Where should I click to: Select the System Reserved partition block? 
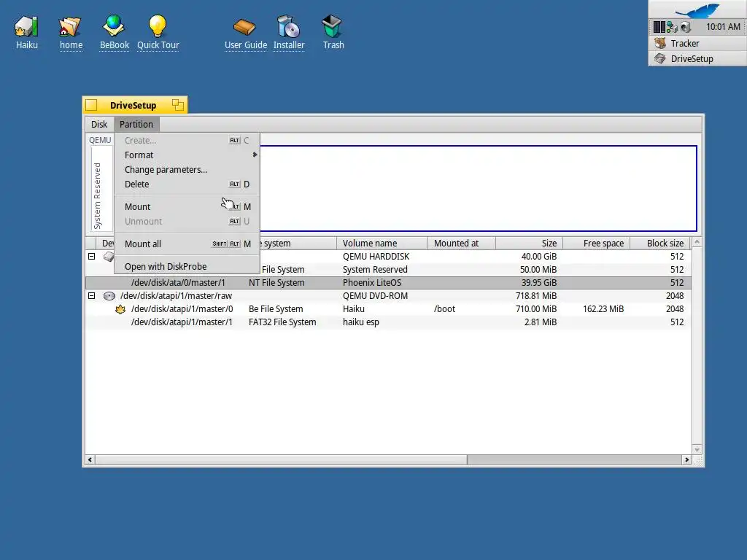click(101, 189)
